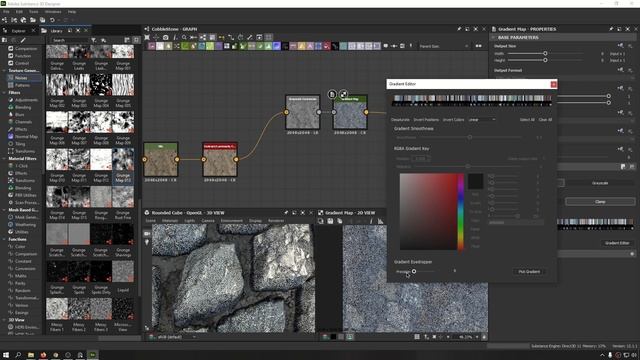Collapse the Filters section in library tree
Screen dimensions: 640x360
(4, 93)
